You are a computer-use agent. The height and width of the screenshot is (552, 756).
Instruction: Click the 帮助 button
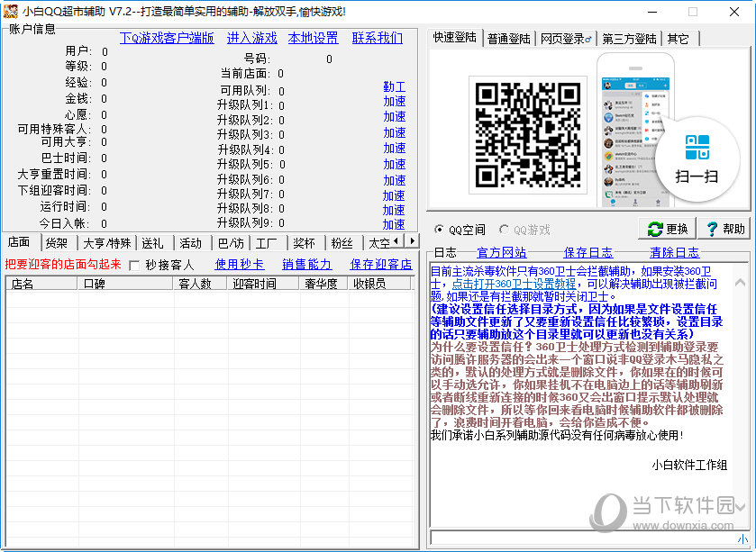[725, 229]
